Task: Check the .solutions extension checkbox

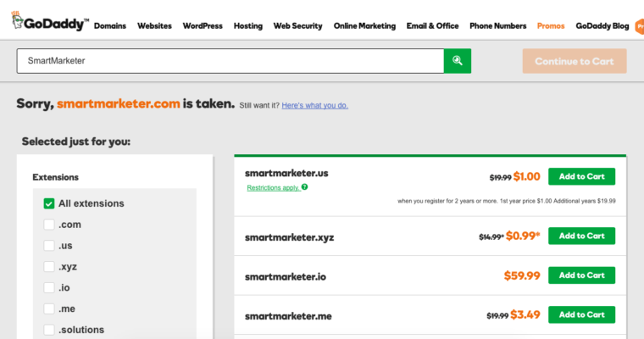Action: pyautogui.click(x=49, y=330)
